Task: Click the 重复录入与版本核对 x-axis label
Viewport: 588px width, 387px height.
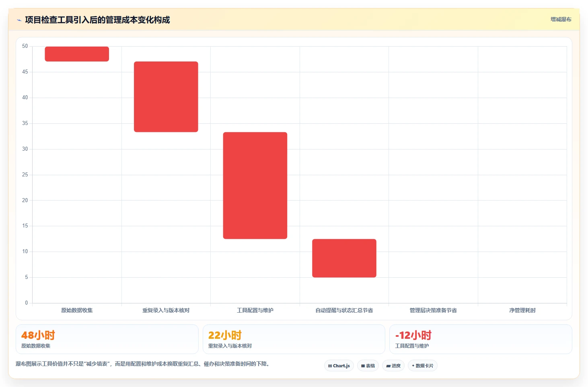Action: pyautogui.click(x=166, y=310)
